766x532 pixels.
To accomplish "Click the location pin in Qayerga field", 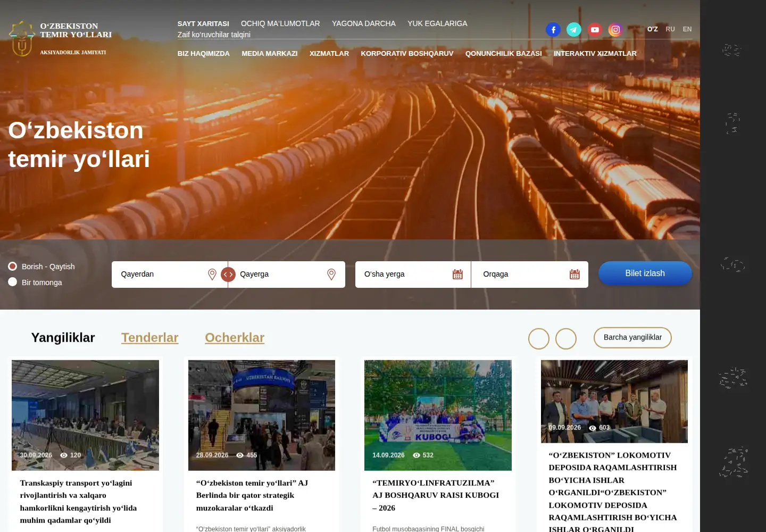I will click(331, 275).
